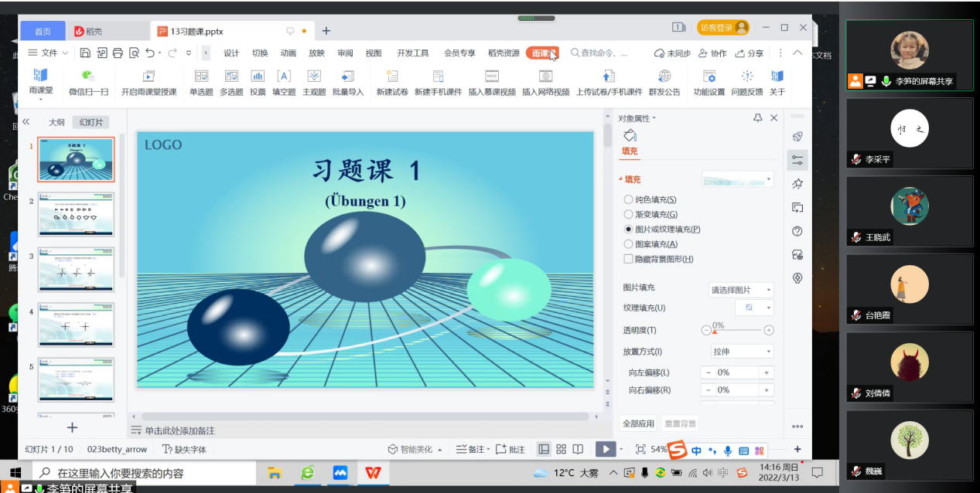Click the 单选题 single-choice question icon
This screenshot has height=493, width=980.
click(201, 76)
